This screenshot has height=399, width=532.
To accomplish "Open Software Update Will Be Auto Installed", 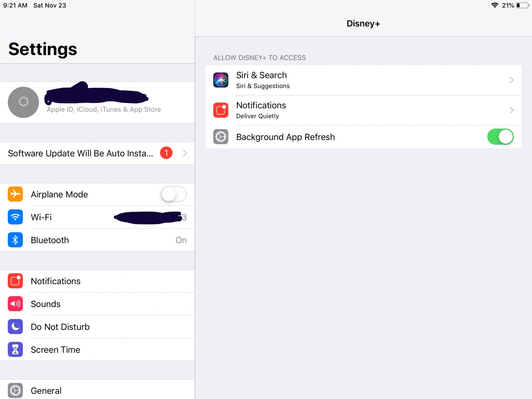I will click(97, 153).
